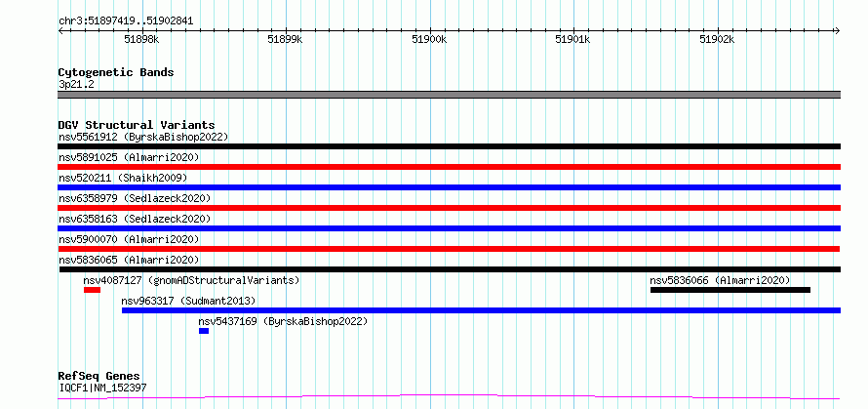
Task: Click the short red bar for nsv4087127
Action: [x=92, y=290]
